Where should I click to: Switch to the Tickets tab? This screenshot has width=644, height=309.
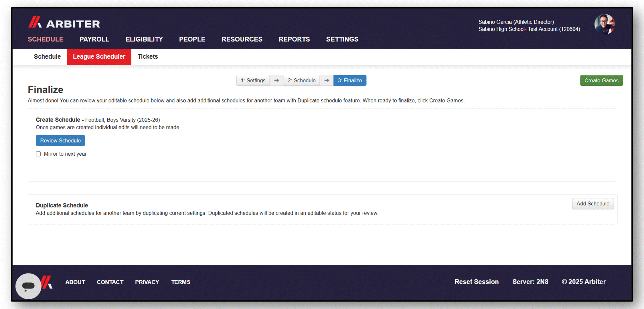148,56
